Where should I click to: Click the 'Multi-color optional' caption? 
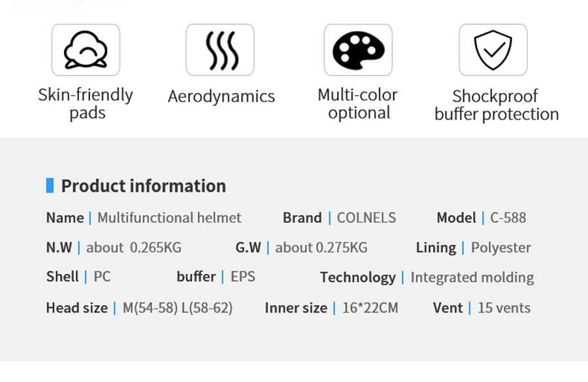tap(358, 103)
